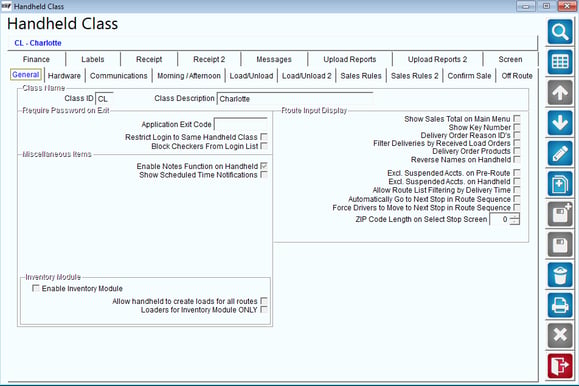The width and height of the screenshot is (579, 386).
Task: Check Allow Route List Filtering by Delivery Time
Action: click(x=517, y=190)
